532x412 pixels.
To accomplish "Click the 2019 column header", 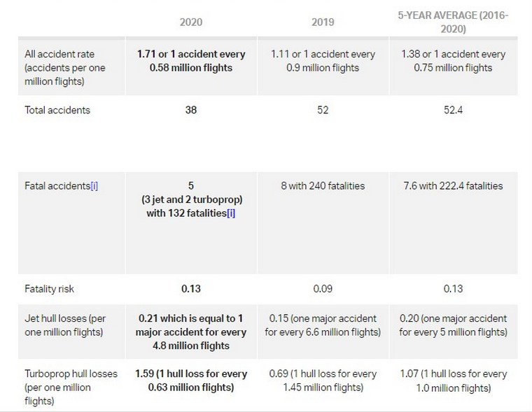I will click(323, 22).
